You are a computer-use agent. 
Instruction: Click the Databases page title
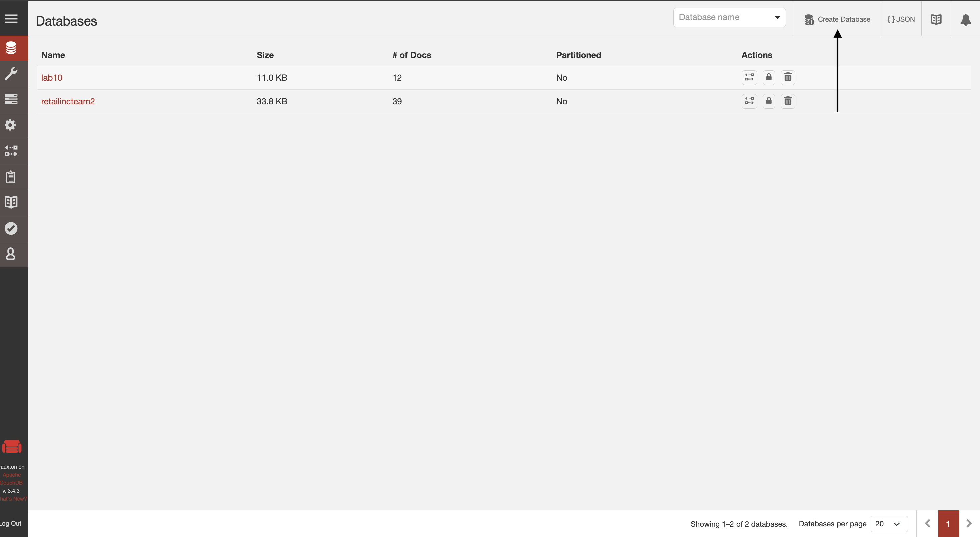click(66, 21)
